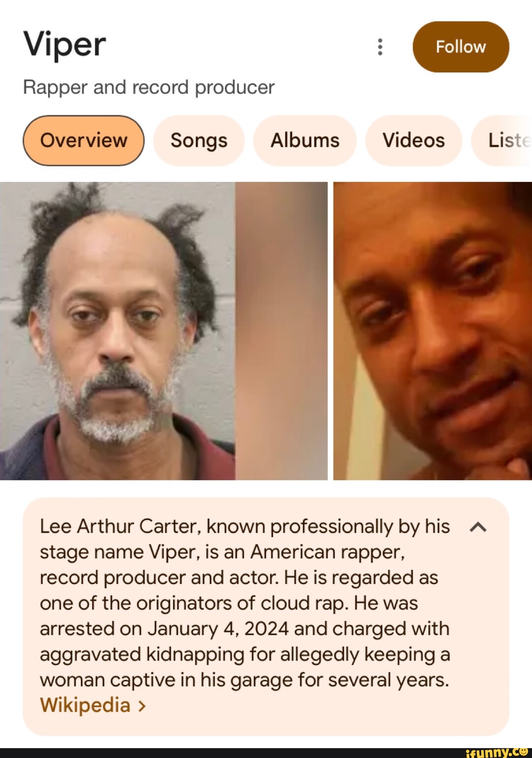Open the Wikipedia source link
The height and width of the screenshot is (758, 532).
point(85,705)
